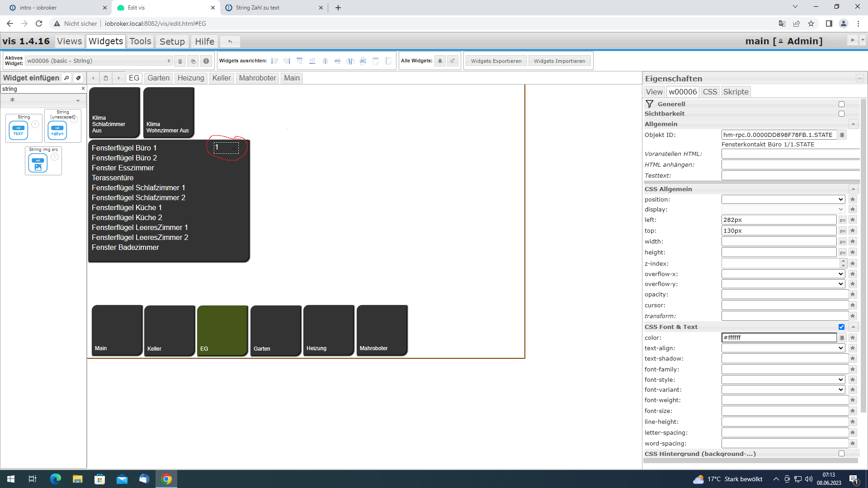Open Objekt ID selection dialog button
This screenshot has height=488, width=868.
tap(842, 135)
